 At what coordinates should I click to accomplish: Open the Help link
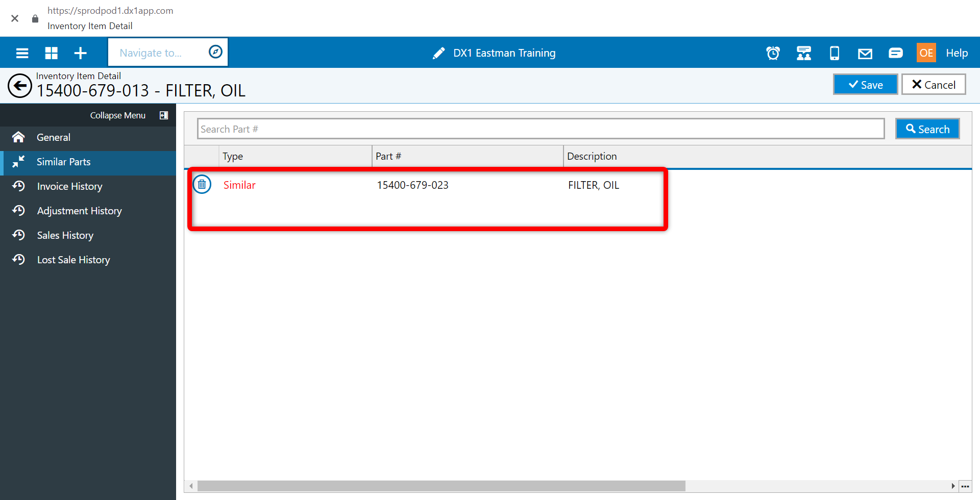(957, 53)
